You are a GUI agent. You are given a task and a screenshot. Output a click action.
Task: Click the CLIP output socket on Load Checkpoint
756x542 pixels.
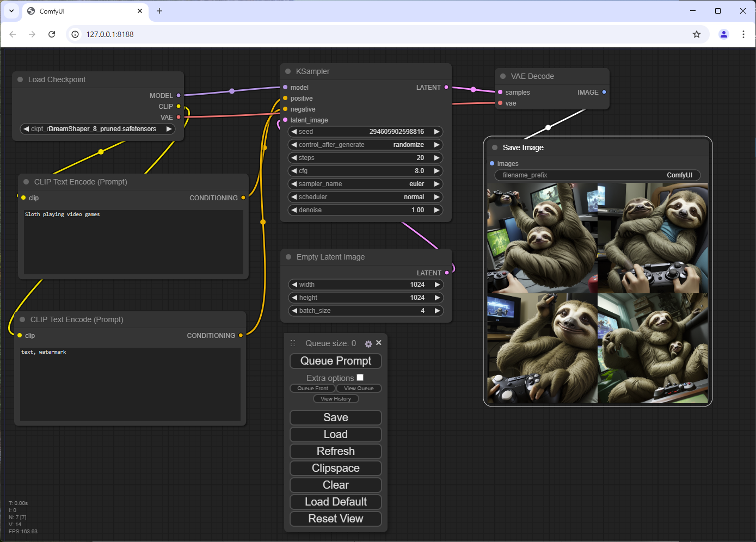coord(179,106)
